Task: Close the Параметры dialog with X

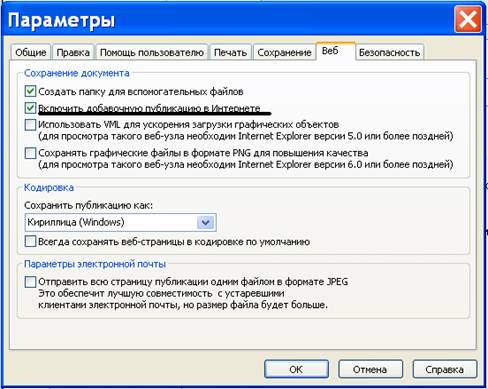Action: click(468, 20)
